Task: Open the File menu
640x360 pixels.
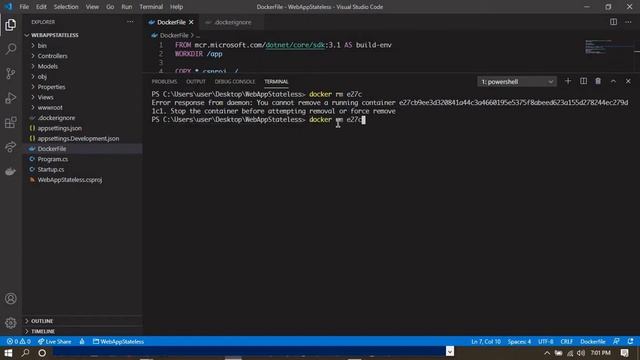Action: click(x=24, y=7)
